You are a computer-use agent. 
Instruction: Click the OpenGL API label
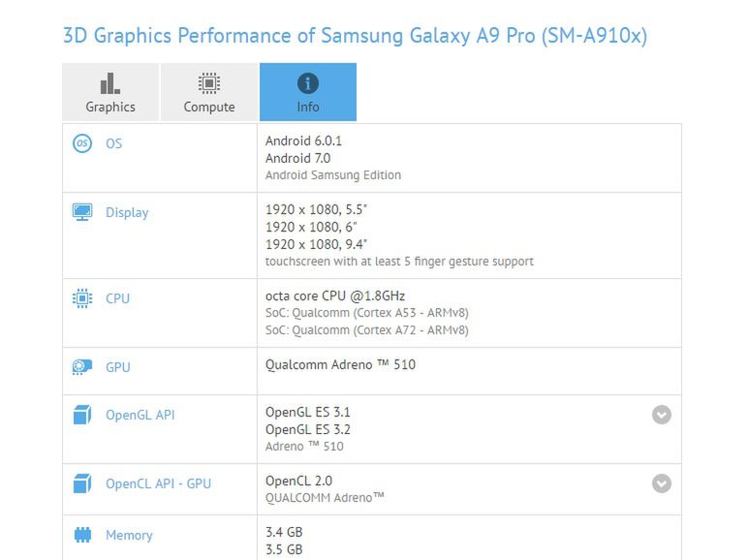[x=140, y=415]
